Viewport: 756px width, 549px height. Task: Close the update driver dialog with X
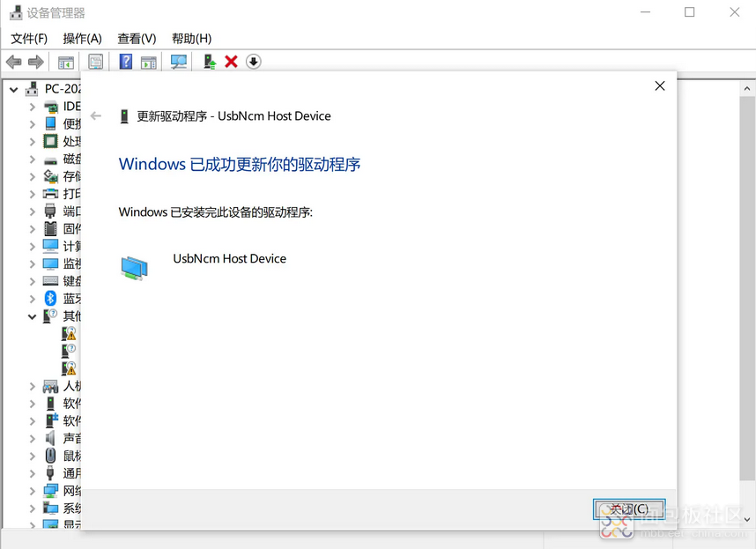click(660, 85)
